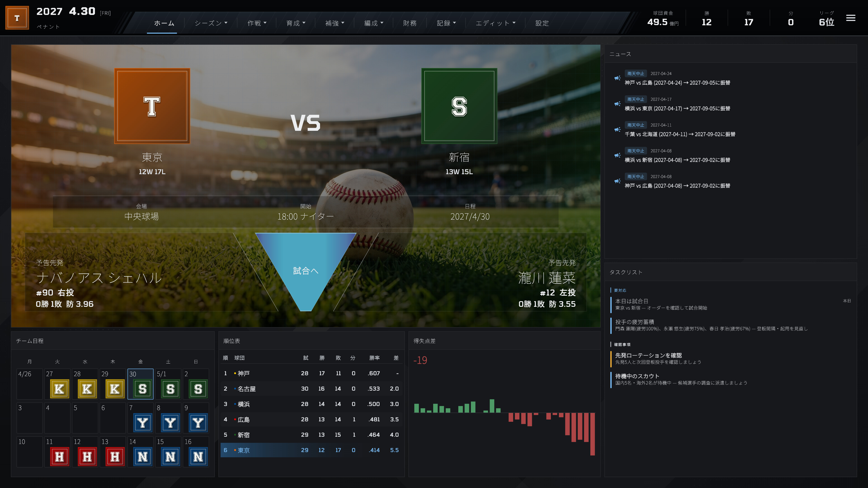Select the 名古屋 row in standings

[x=311, y=389]
